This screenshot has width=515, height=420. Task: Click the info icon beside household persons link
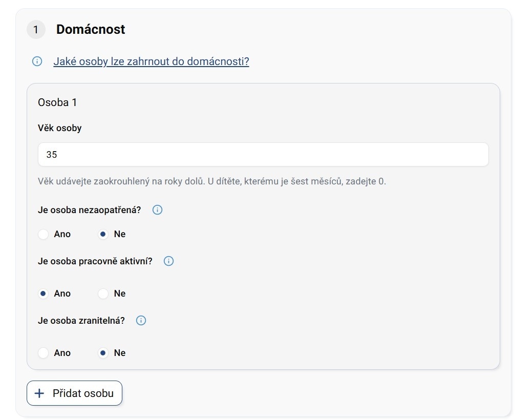pyautogui.click(x=37, y=61)
